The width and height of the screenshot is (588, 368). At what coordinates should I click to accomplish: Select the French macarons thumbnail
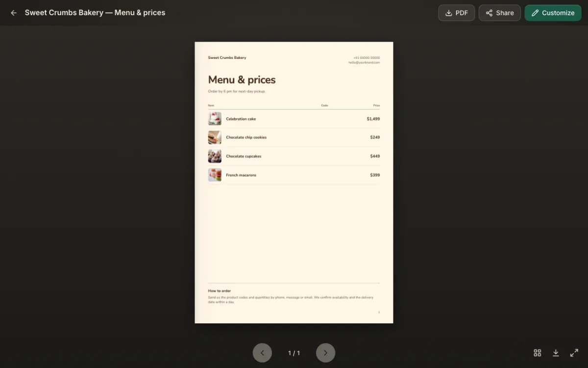pyautogui.click(x=215, y=175)
